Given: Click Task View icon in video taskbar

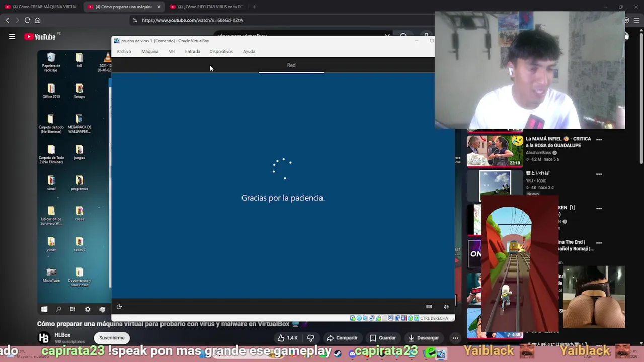Looking at the screenshot, I should (x=72, y=309).
